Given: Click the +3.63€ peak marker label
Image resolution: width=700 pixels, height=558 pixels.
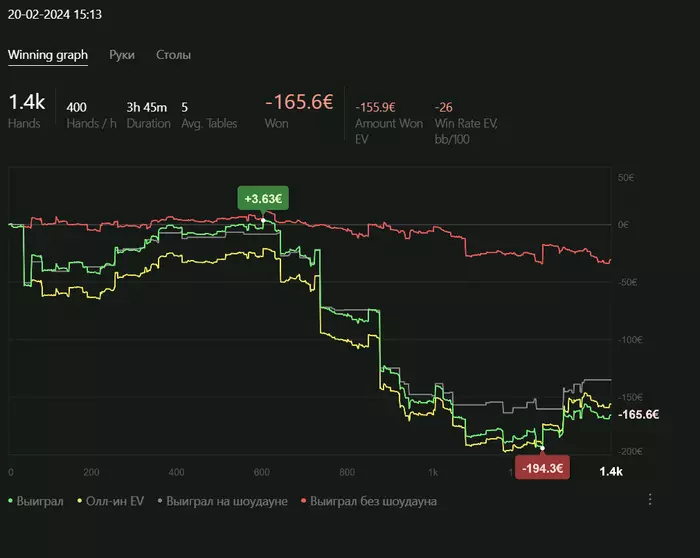Looking at the screenshot, I should 263,198.
